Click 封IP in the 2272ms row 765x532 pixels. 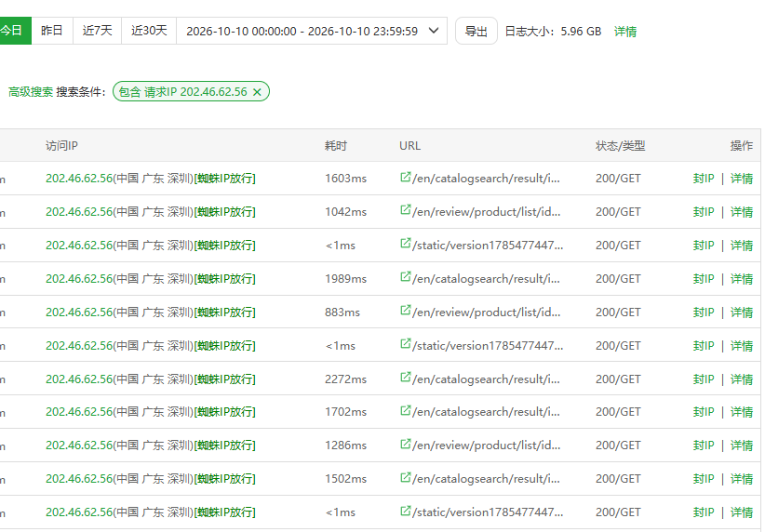pos(704,379)
